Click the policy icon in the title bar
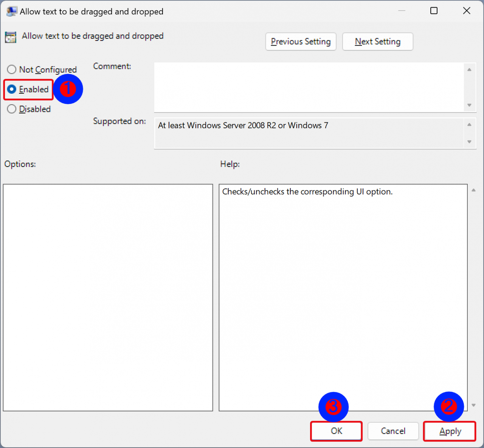The width and height of the screenshot is (484, 448). pos(11,11)
